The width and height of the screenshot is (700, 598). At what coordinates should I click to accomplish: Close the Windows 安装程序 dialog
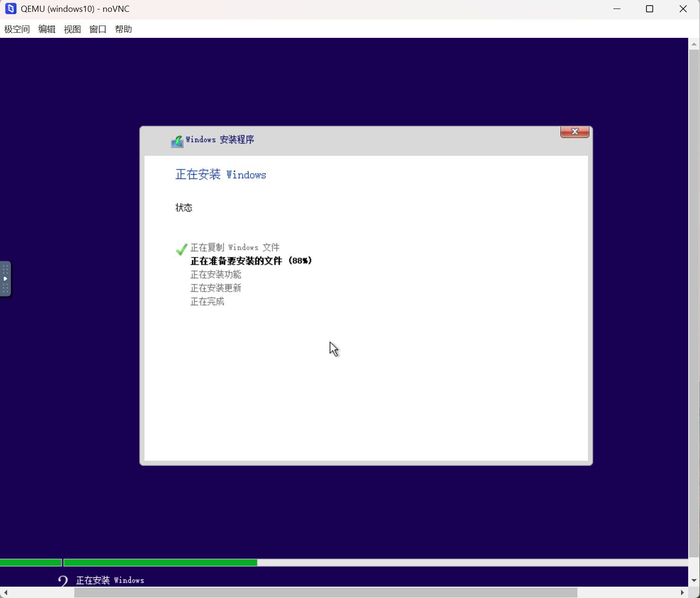pyautogui.click(x=575, y=132)
